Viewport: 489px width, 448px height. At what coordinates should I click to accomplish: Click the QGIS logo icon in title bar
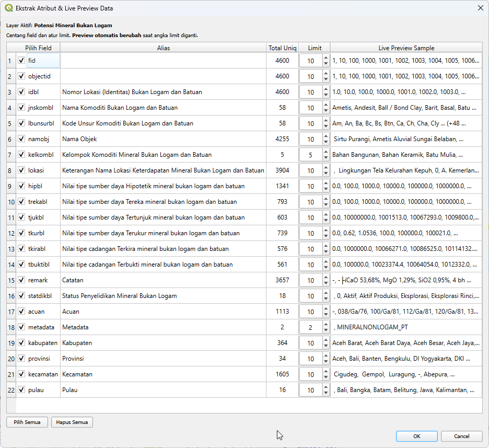click(9, 8)
